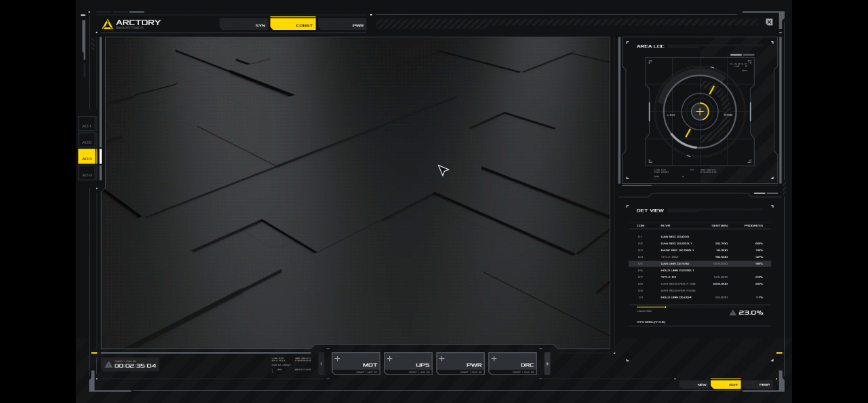
Task: Click the Arctory Industries triangle logo
Action: [x=107, y=24]
